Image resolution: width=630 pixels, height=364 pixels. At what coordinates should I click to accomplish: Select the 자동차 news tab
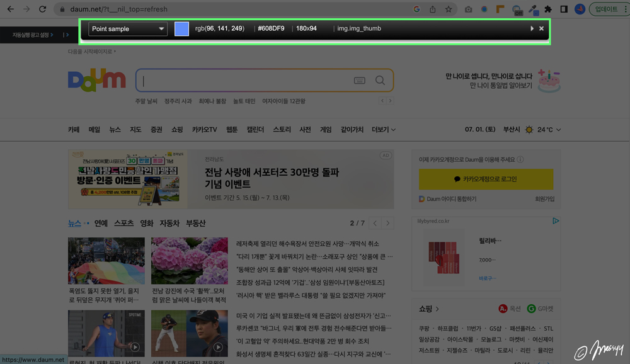(x=169, y=223)
